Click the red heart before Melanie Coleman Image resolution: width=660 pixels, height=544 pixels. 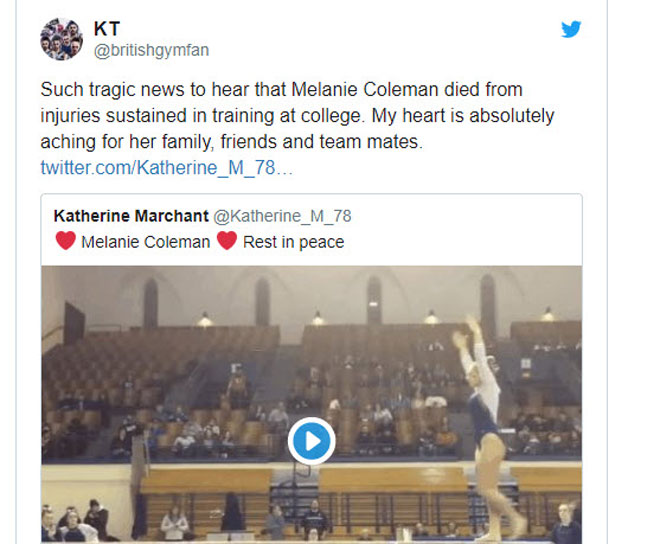pos(65,241)
